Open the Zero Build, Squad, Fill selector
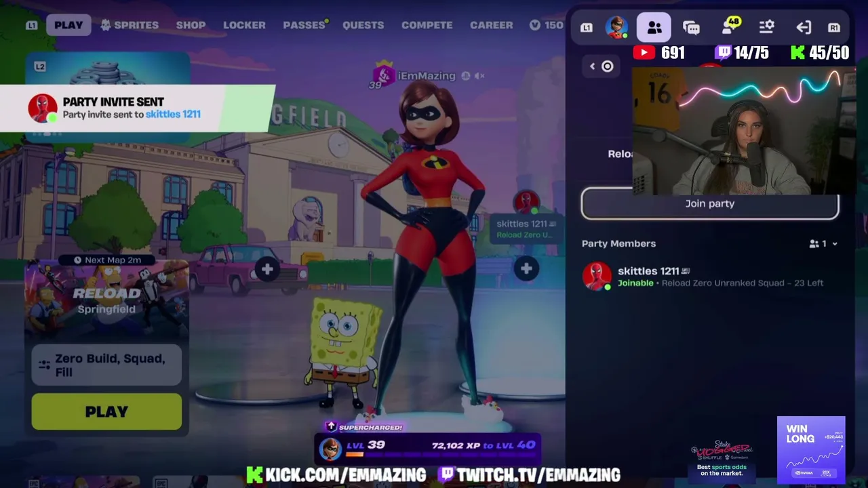This screenshot has height=488, width=868. 106,365
